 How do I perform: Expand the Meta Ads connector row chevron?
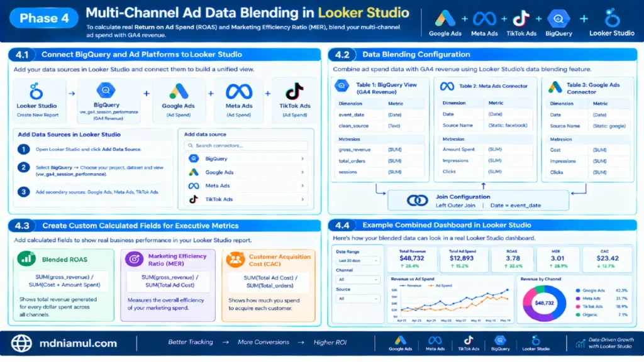303,185
